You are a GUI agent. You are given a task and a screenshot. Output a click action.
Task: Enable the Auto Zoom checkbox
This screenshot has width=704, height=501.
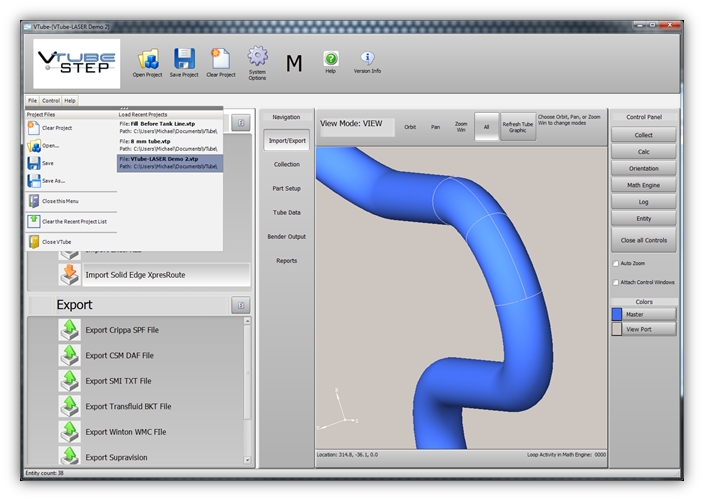[x=615, y=263]
